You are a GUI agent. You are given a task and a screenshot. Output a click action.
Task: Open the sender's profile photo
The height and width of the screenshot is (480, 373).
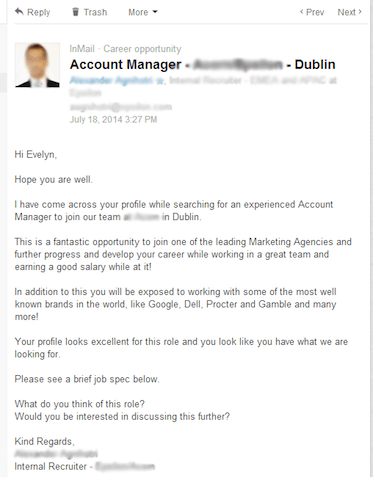(x=37, y=65)
